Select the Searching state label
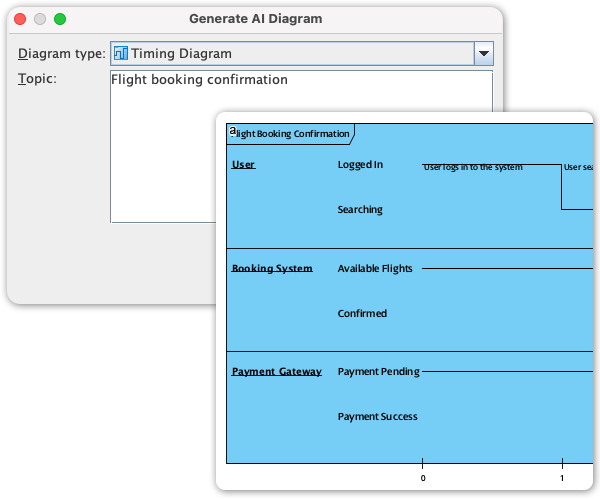Screen dimensions: 600x499 click(x=360, y=209)
